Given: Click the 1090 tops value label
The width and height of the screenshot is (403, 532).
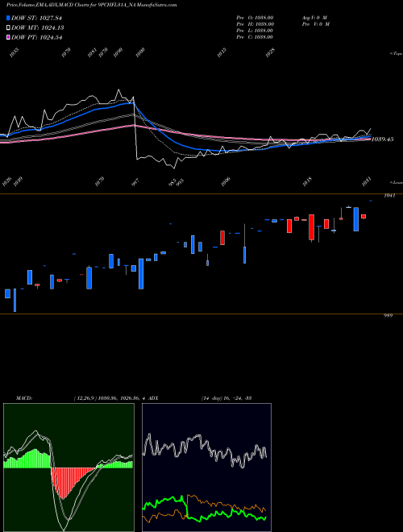Looking at the screenshot, I should coord(118,52).
